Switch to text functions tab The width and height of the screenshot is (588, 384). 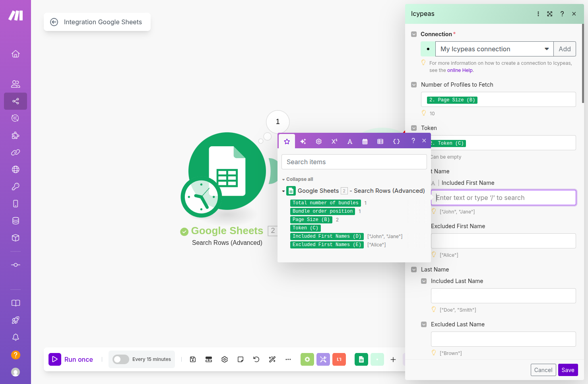(x=350, y=141)
